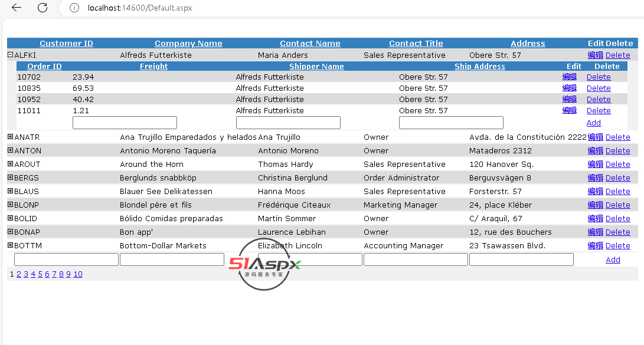This screenshot has height=345, width=644.
Task: Sort by Company Name column
Action: [x=188, y=44]
